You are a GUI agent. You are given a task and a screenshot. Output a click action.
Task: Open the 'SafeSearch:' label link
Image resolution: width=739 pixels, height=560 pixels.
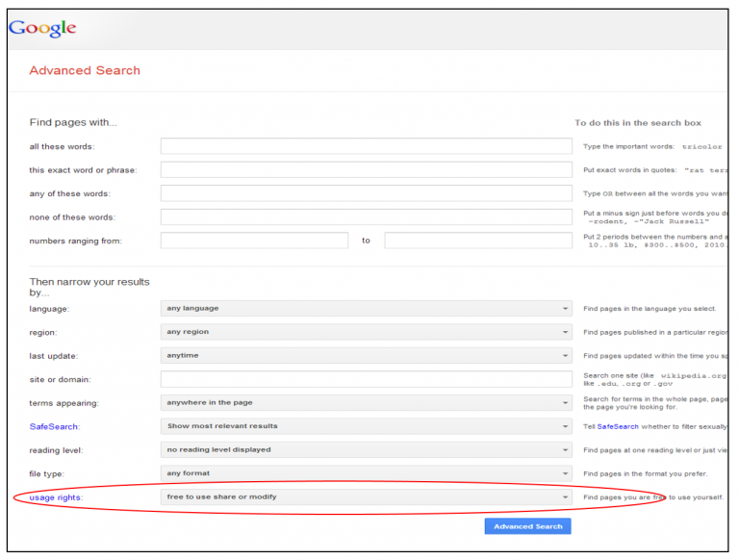(x=54, y=426)
